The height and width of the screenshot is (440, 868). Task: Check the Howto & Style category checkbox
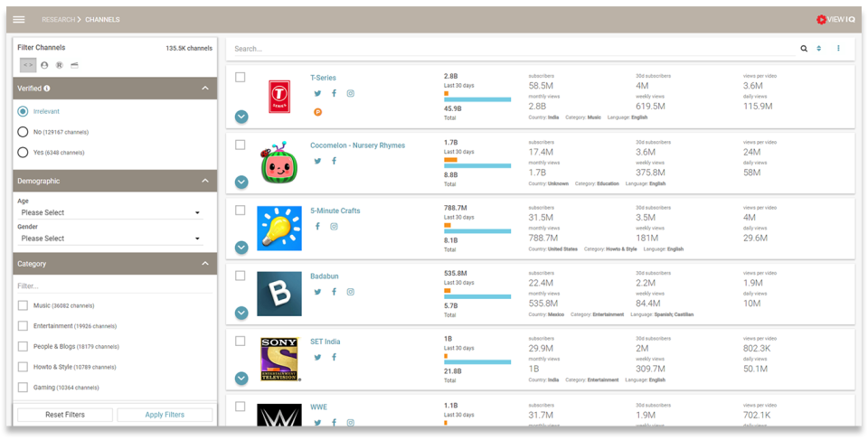pos(23,367)
